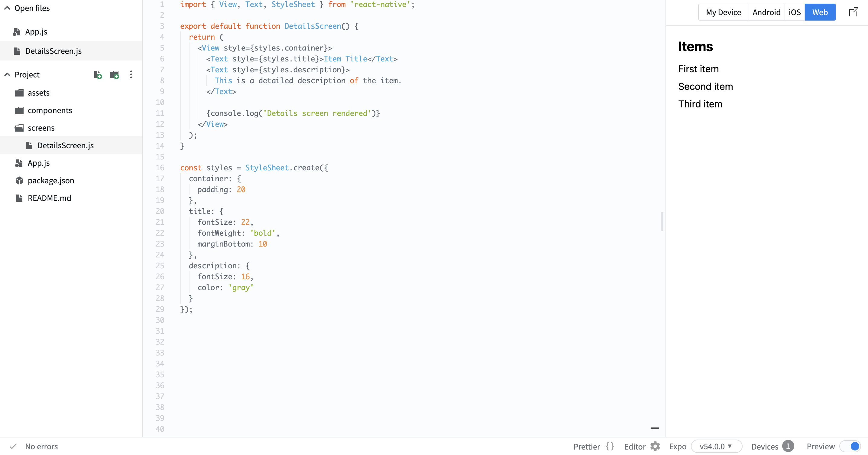Viewport: 868px width, 455px height.
Task: Click the Editor settings gear icon
Action: coord(655,446)
